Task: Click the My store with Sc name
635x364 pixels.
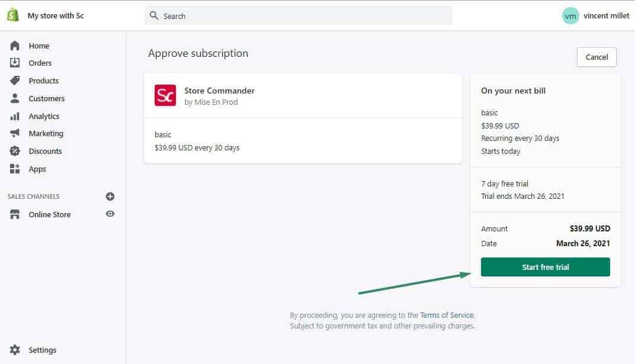Action: pos(56,16)
